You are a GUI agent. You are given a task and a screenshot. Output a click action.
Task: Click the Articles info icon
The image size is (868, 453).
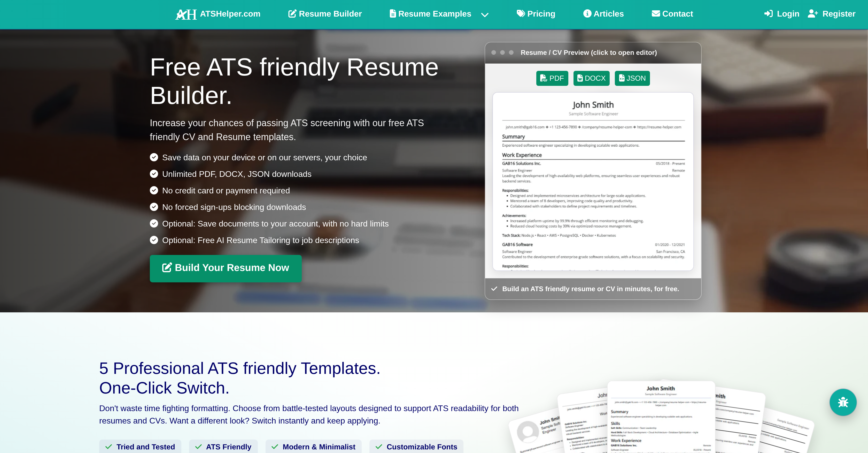coord(587,13)
